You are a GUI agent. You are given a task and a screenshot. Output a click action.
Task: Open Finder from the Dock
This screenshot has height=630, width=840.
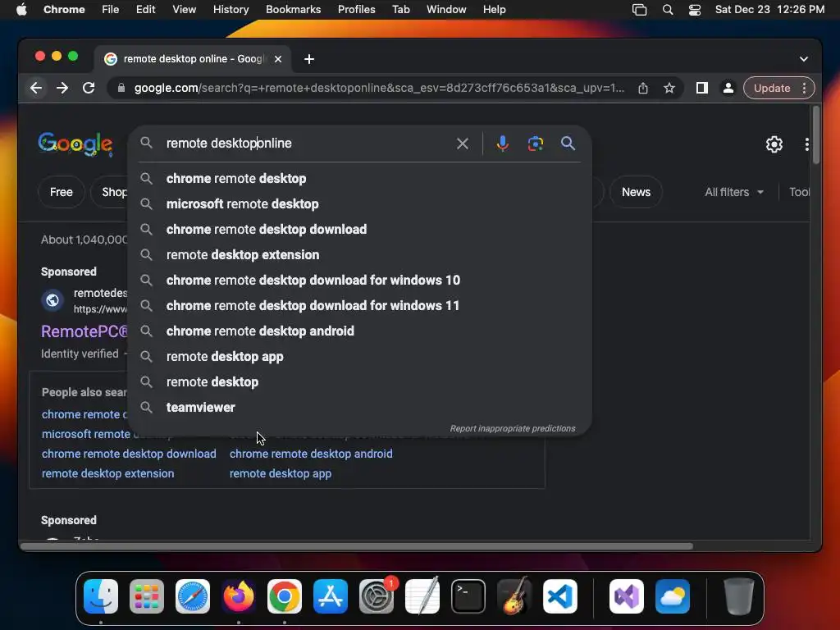coord(101,596)
